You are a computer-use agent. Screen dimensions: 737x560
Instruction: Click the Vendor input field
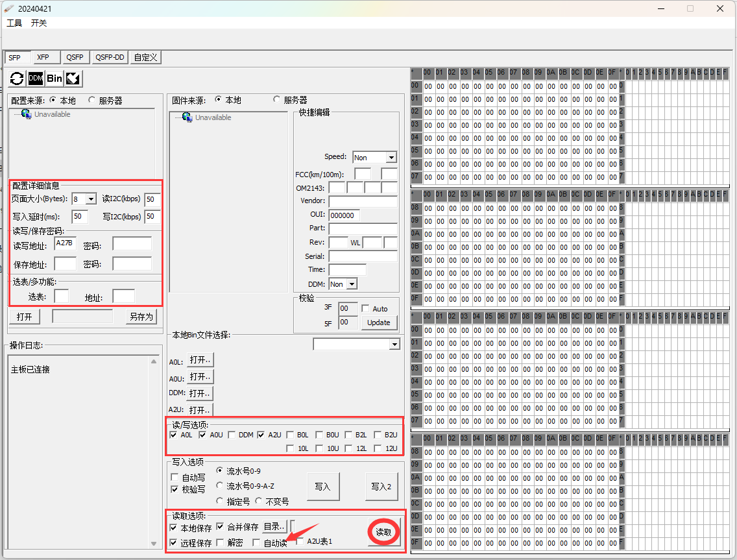click(363, 201)
